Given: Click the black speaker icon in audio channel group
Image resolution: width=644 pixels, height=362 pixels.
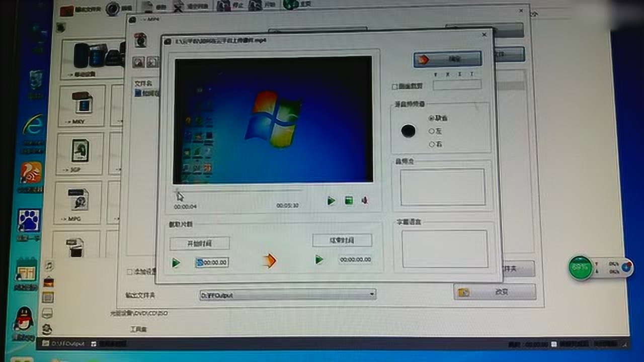Looking at the screenshot, I should (409, 131).
